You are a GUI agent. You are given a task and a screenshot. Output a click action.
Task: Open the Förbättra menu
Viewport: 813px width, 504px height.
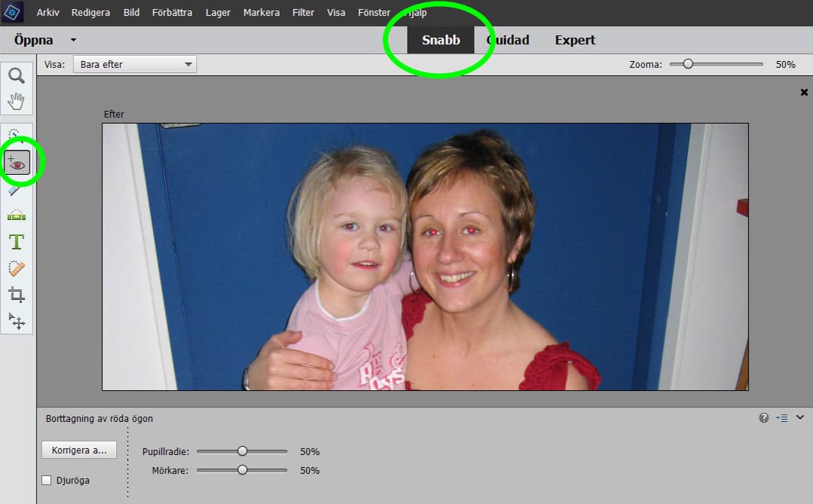(x=172, y=12)
